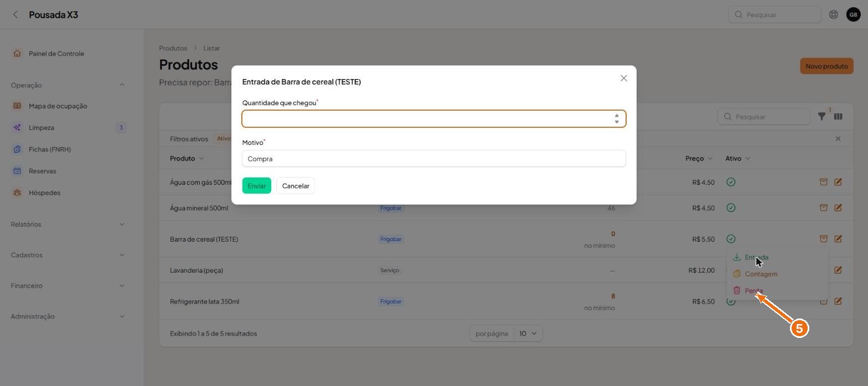Open the theme settings icon in header
Image resolution: width=868 pixels, height=386 pixels.
[833, 14]
